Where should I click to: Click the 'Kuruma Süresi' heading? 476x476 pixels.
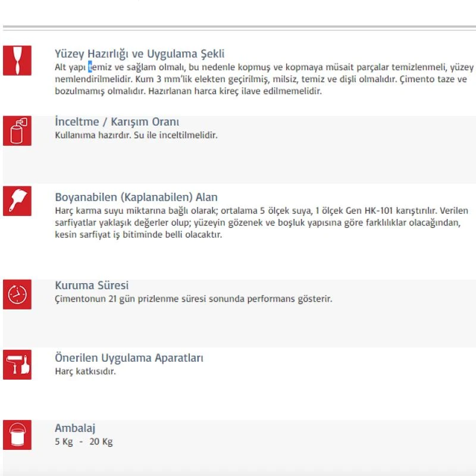(92, 286)
